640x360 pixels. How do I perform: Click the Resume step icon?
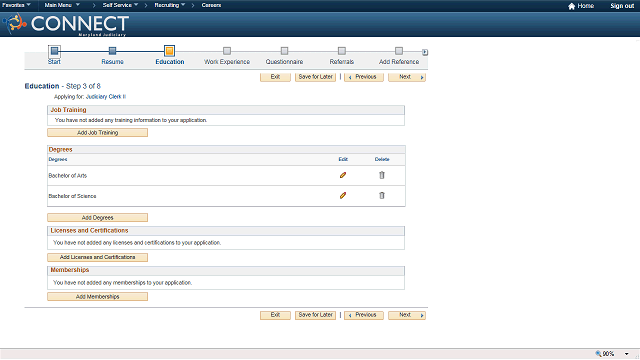[x=112, y=51]
